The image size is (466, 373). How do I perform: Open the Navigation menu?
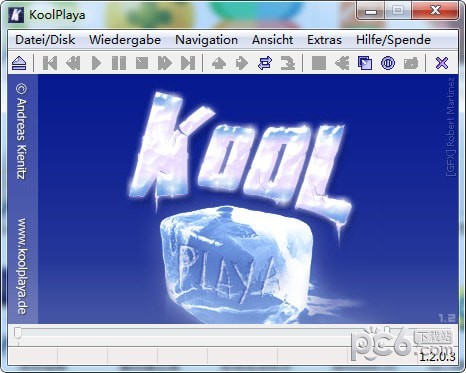[x=206, y=40]
